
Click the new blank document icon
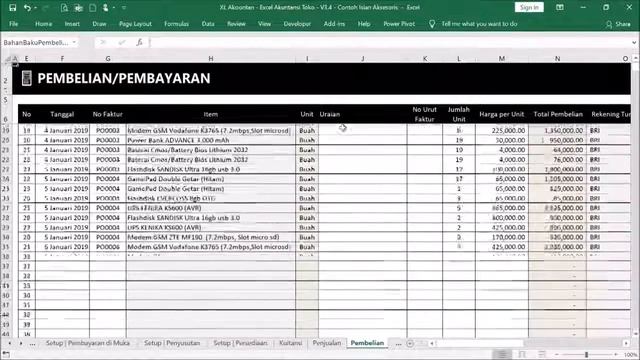click(x=93, y=7)
